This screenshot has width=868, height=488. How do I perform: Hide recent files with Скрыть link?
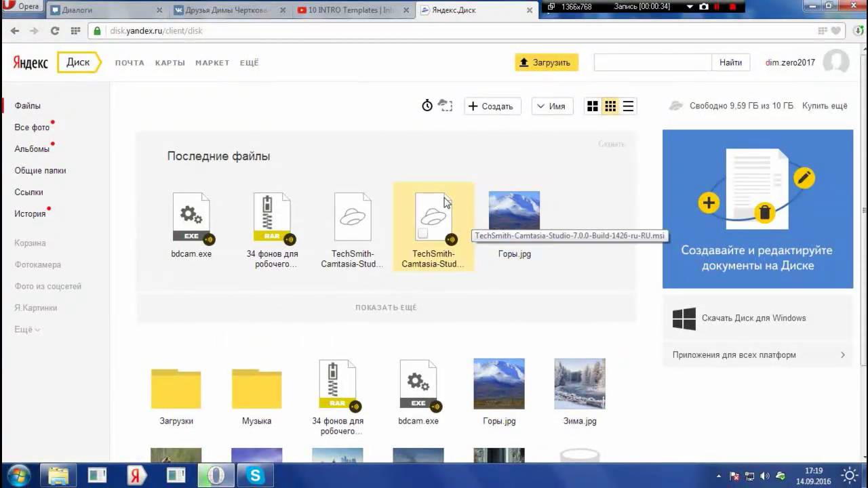611,144
